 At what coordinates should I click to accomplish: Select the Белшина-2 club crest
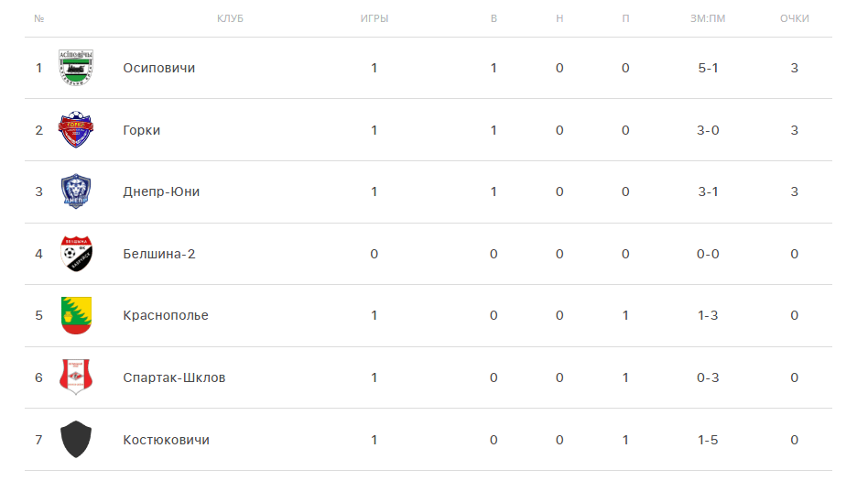[76, 254]
